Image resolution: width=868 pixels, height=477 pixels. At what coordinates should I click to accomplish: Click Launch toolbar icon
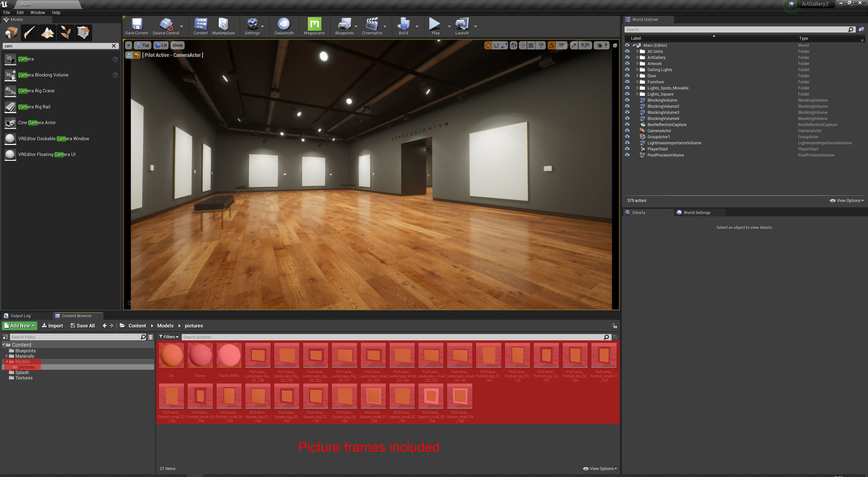pos(462,27)
